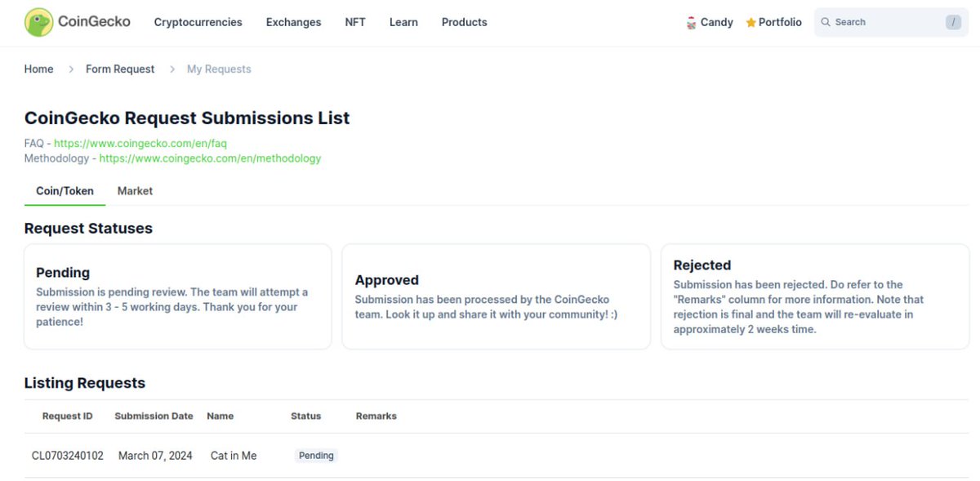The width and height of the screenshot is (980, 481).
Task: Open the Exchanges menu
Action: (x=293, y=22)
